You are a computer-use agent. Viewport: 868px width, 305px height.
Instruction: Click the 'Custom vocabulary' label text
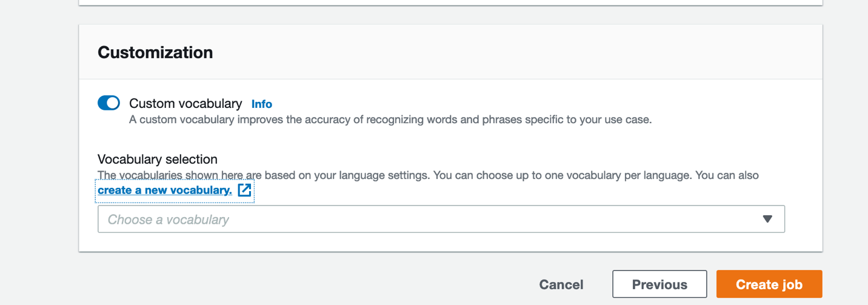[185, 104]
